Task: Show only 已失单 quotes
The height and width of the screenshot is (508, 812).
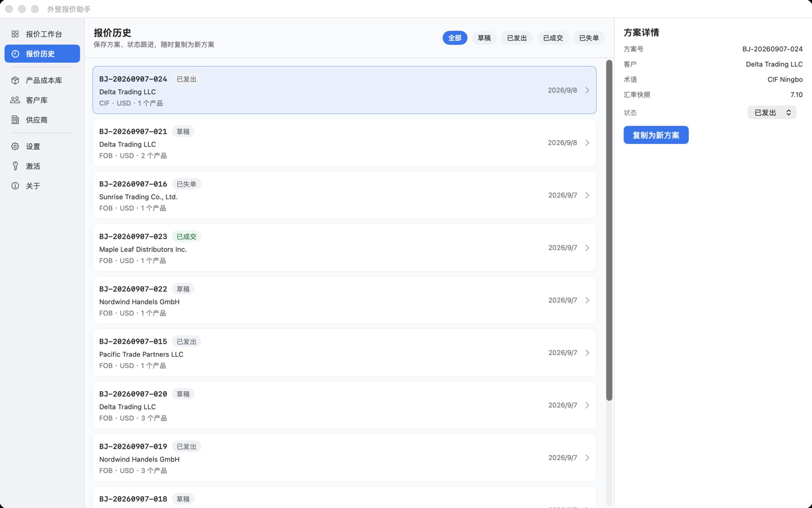Action: [x=589, y=38]
